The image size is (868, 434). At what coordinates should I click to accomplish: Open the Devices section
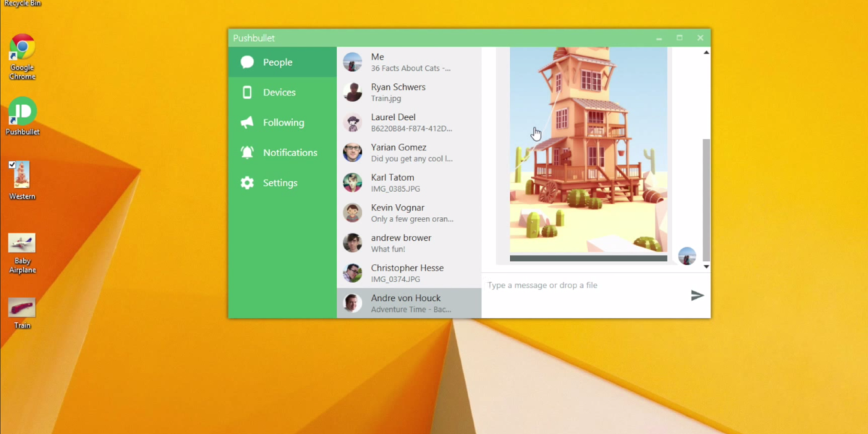click(283, 93)
